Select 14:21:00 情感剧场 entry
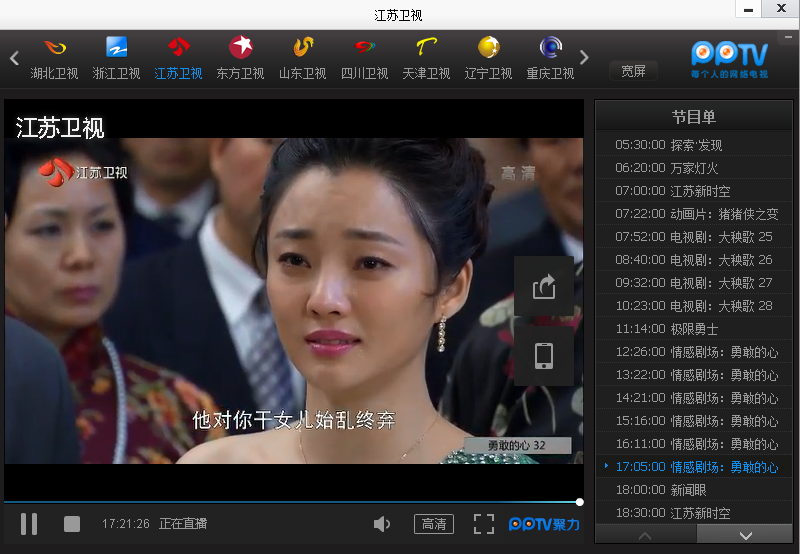Image resolution: width=800 pixels, height=554 pixels. [694, 398]
